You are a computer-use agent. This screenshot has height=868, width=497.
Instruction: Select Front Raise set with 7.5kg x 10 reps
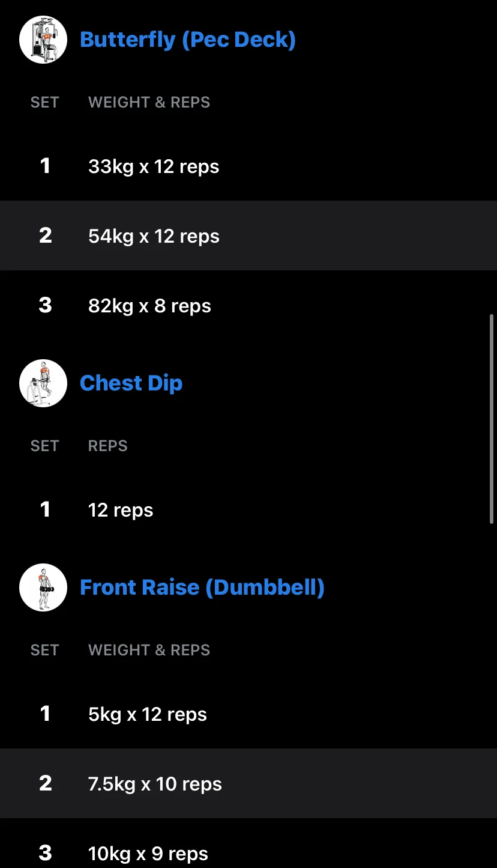248,783
